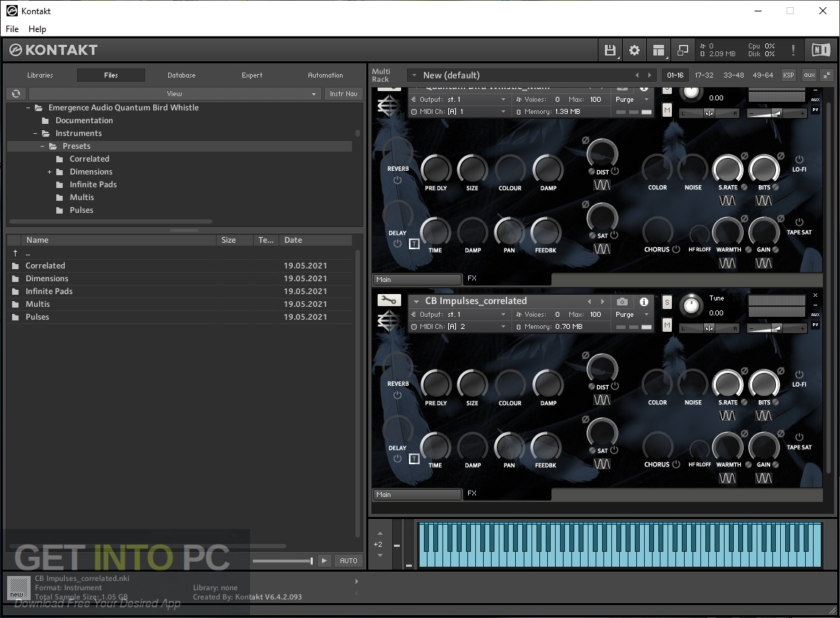
Task: Click snapshot camera icon in CB Impulses_correlated
Action: pyautogui.click(x=622, y=301)
